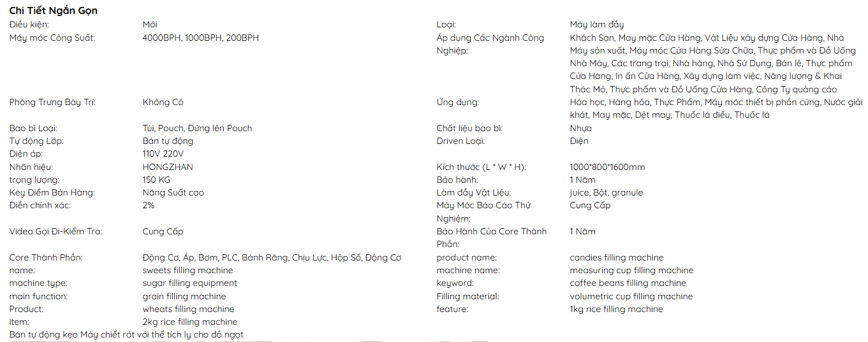868x342 pixels.
Task: Click the "Video Gọi Đi-Kiểm Tra" label
Action: tap(55, 231)
